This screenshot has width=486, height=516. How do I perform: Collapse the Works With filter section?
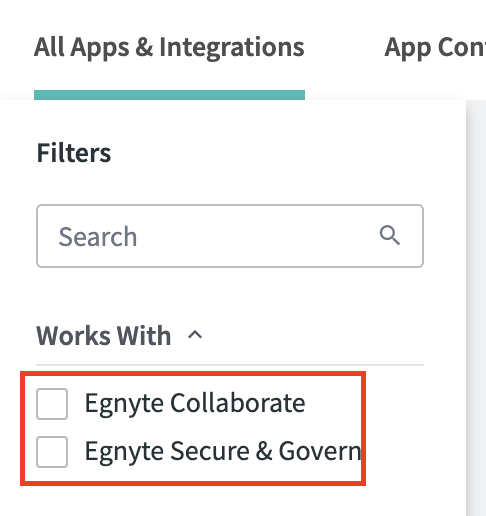pyautogui.click(x=195, y=335)
